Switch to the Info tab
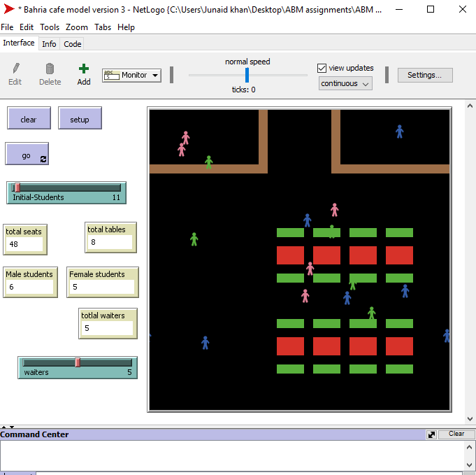The width and height of the screenshot is (476, 475). coord(49,44)
